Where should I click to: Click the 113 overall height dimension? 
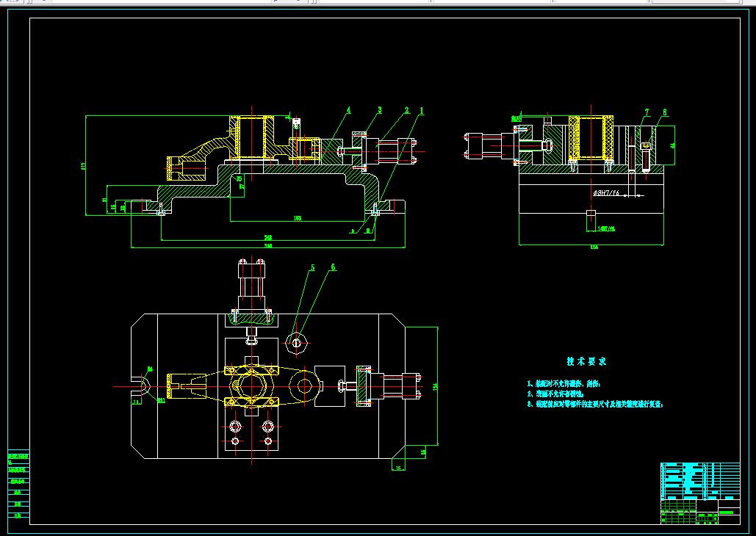[84, 166]
